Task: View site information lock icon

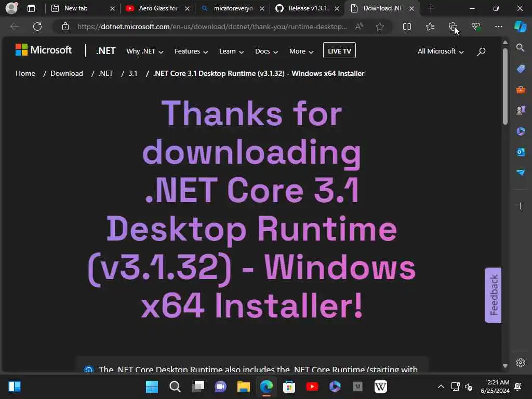Action: click(x=65, y=26)
